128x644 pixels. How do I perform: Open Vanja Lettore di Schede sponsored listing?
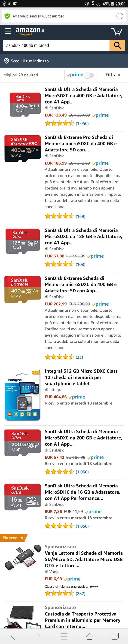(x=83, y=559)
